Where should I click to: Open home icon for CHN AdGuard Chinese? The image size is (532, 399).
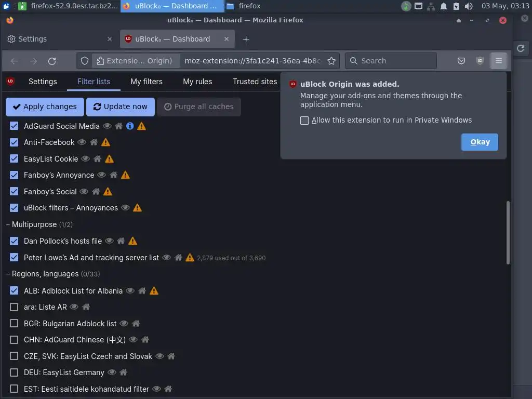[145, 340]
